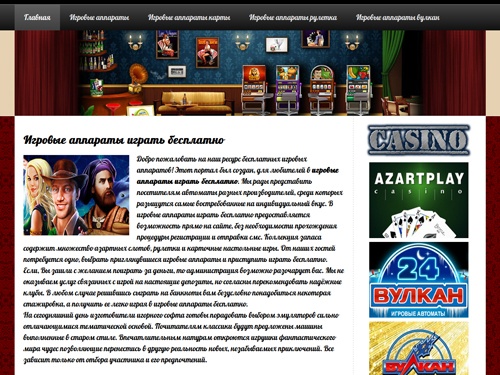Open the 24 Вулкан игровые автоматы banner
Image resolution: width=500 pixels, height=375 pixels.
point(419,280)
